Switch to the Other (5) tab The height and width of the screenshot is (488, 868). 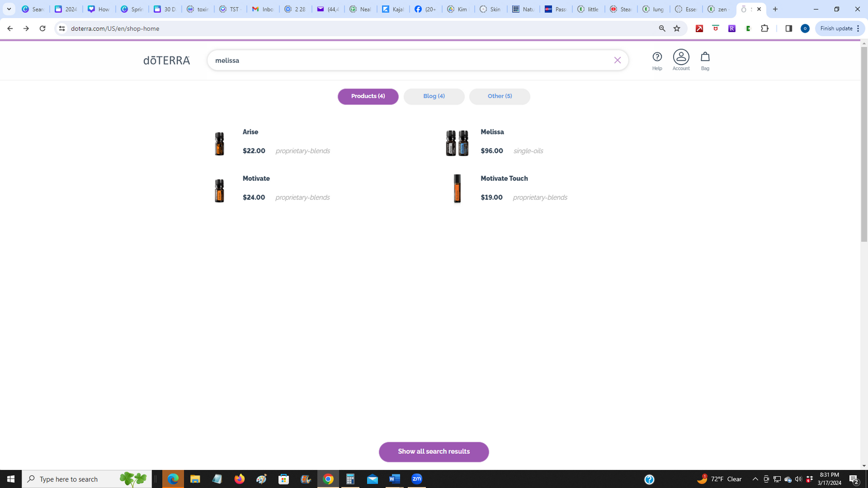pos(500,96)
